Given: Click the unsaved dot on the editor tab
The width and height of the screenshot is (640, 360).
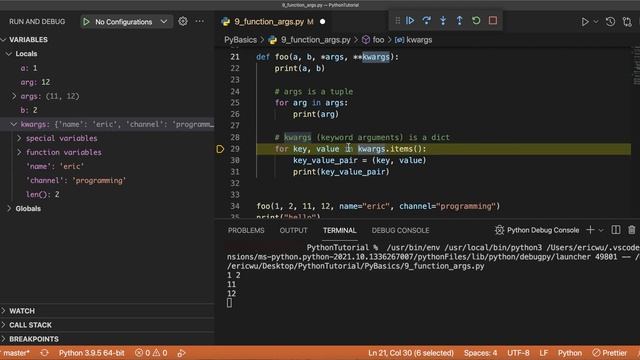Looking at the screenshot, I should coord(322,22).
